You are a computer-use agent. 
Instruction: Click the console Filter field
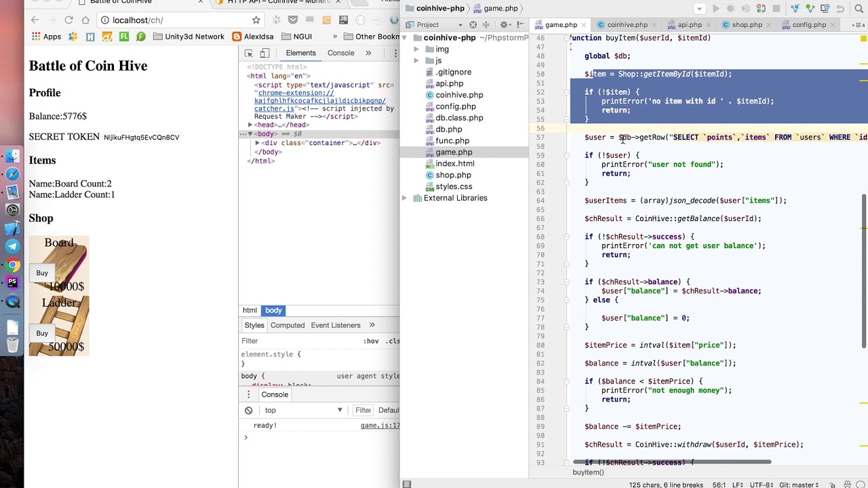tap(363, 410)
